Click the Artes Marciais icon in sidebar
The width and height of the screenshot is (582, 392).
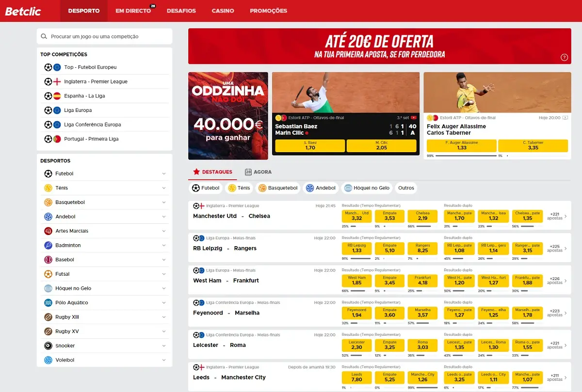tap(48, 231)
